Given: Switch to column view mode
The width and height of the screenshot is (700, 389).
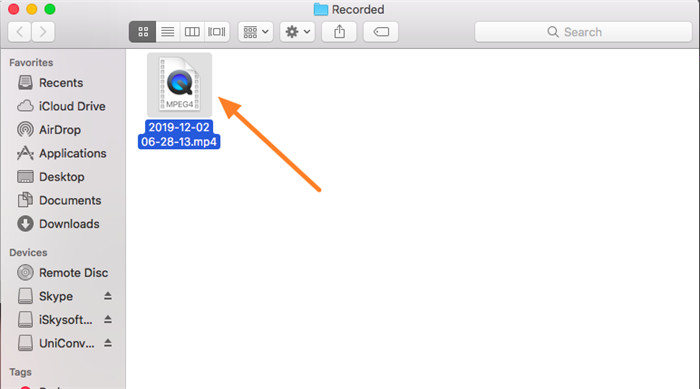Looking at the screenshot, I should point(192,32).
